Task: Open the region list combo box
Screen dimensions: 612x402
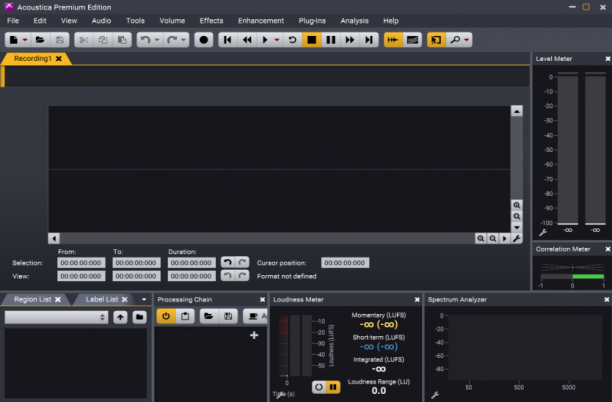Action: [x=57, y=317]
